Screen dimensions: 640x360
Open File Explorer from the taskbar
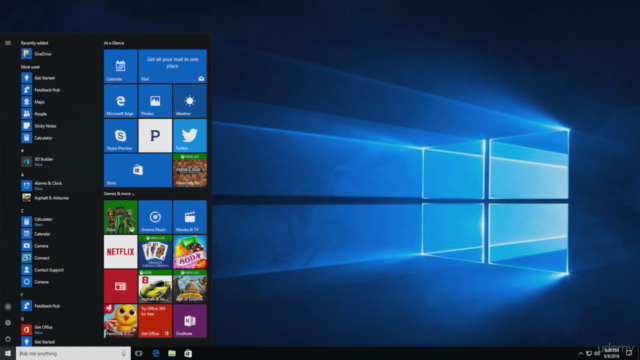172,353
